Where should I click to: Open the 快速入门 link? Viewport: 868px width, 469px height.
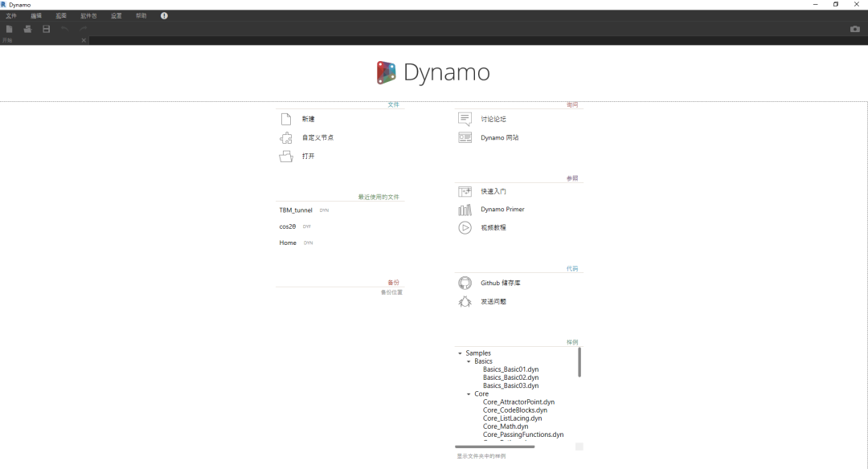pos(493,191)
